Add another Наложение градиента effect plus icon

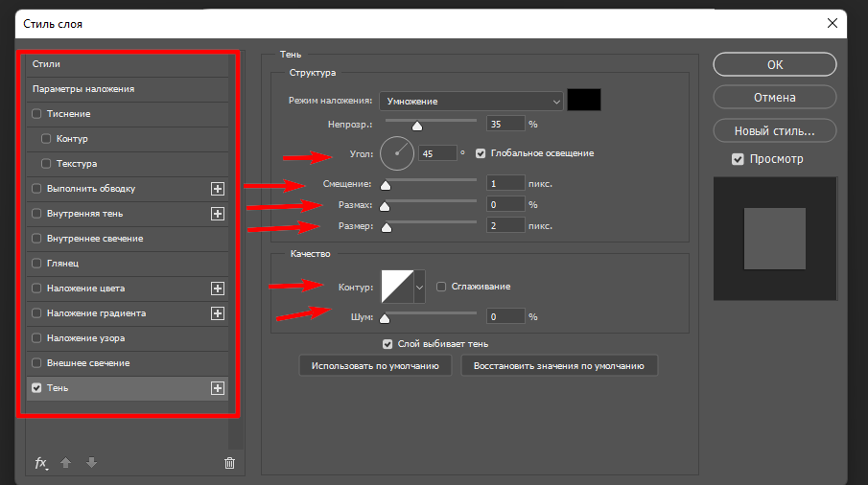click(x=218, y=313)
